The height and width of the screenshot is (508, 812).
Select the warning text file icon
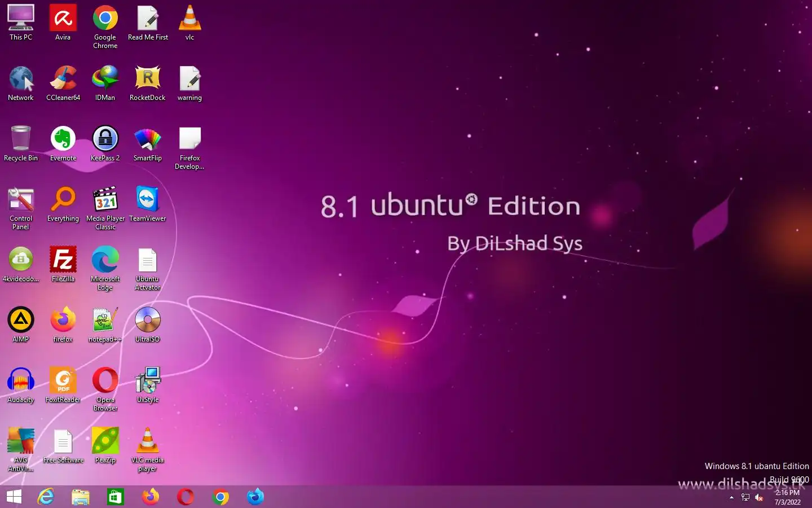pos(190,84)
